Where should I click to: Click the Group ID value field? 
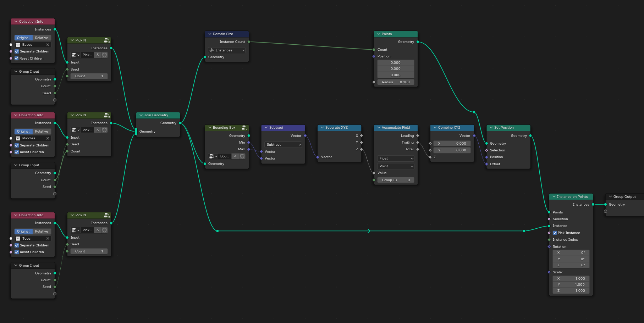pyautogui.click(x=396, y=180)
